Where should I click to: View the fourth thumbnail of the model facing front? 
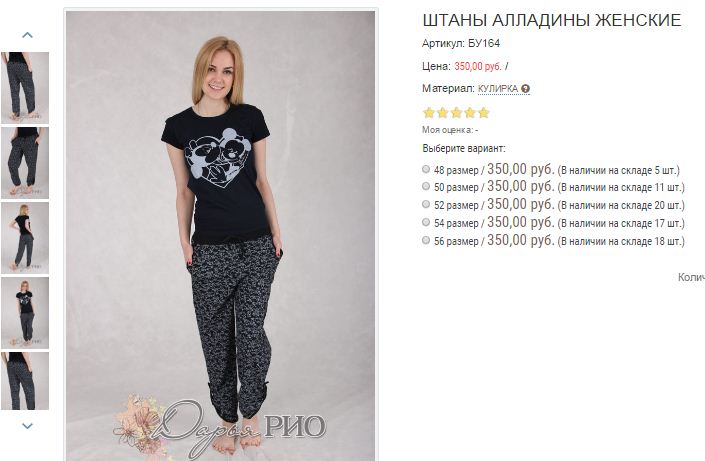(x=25, y=313)
